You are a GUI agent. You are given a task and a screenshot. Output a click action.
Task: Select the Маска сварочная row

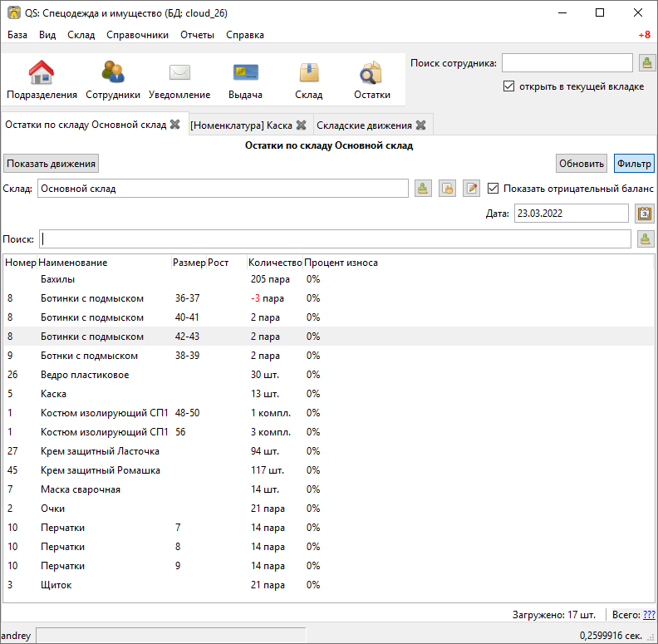328,489
